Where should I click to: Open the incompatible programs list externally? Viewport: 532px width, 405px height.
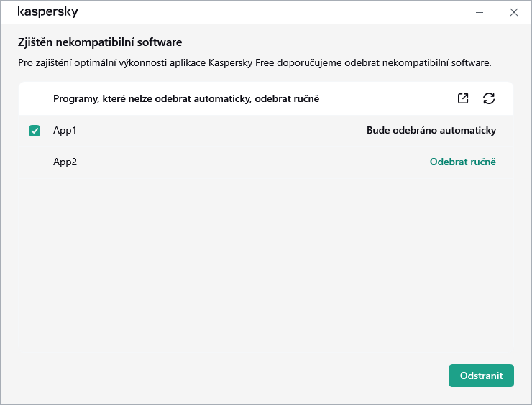click(463, 98)
